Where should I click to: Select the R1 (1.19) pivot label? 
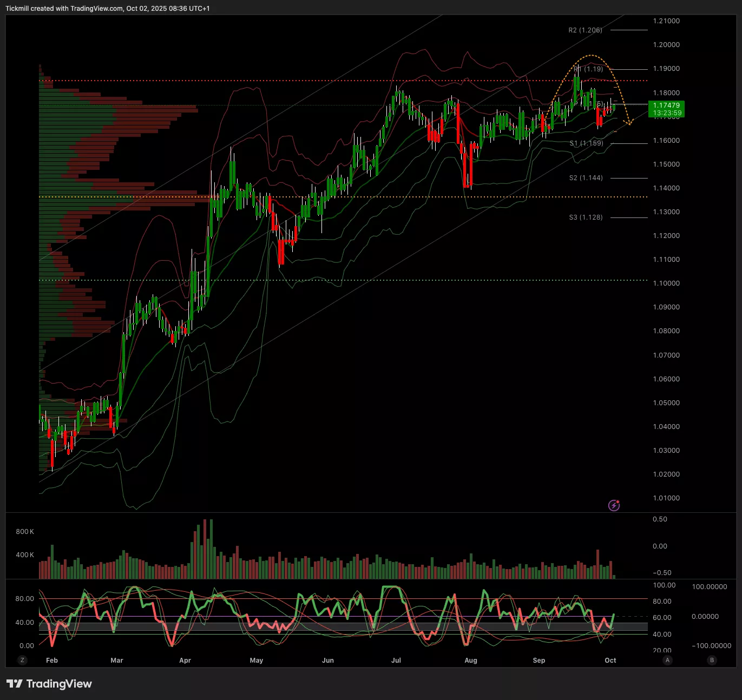point(588,69)
